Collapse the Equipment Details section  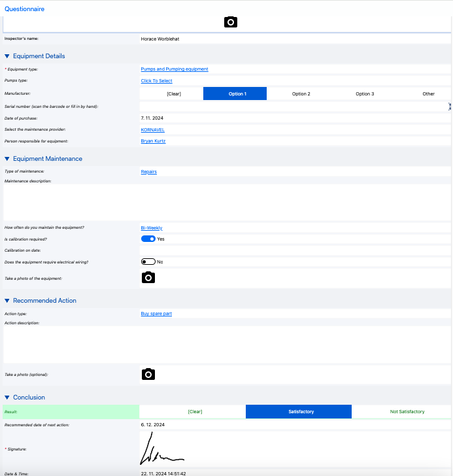click(x=7, y=56)
